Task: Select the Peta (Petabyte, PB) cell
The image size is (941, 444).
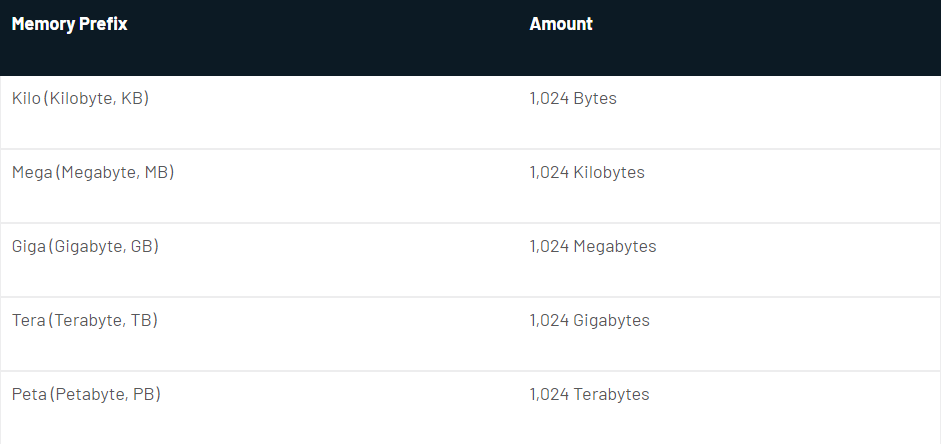Action: pos(86,395)
